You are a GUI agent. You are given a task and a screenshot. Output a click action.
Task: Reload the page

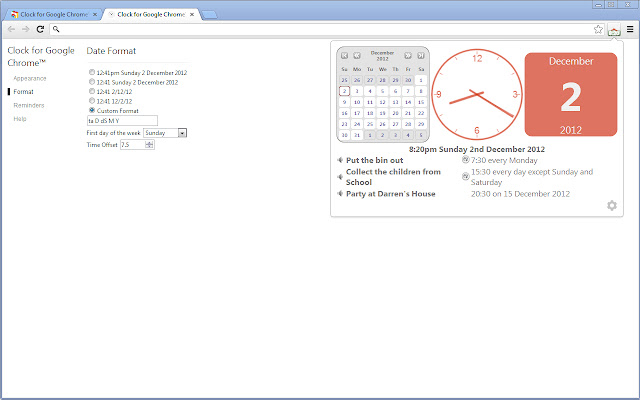tap(40, 29)
